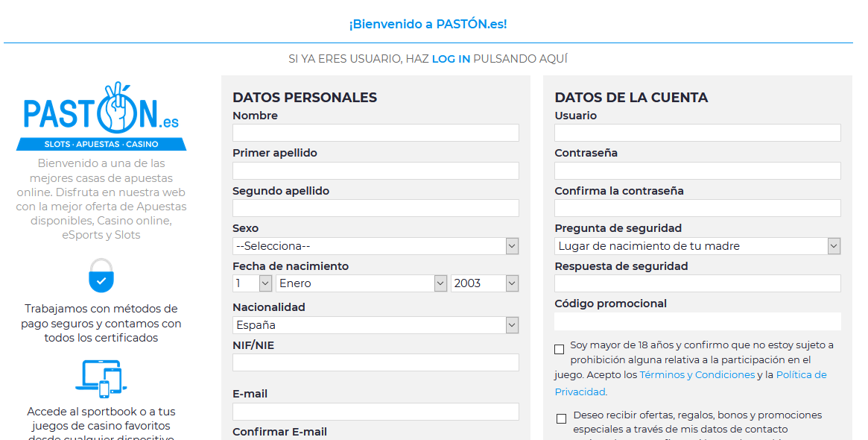This screenshot has height=440, width=868.
Task: Open the Nacionalidad dropdown showing España
Action: tap(376, 325)
